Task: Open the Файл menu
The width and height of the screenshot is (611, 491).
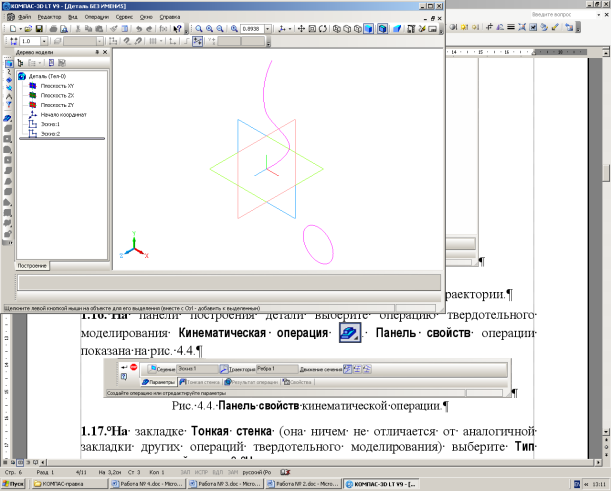Action: (24, 17)
